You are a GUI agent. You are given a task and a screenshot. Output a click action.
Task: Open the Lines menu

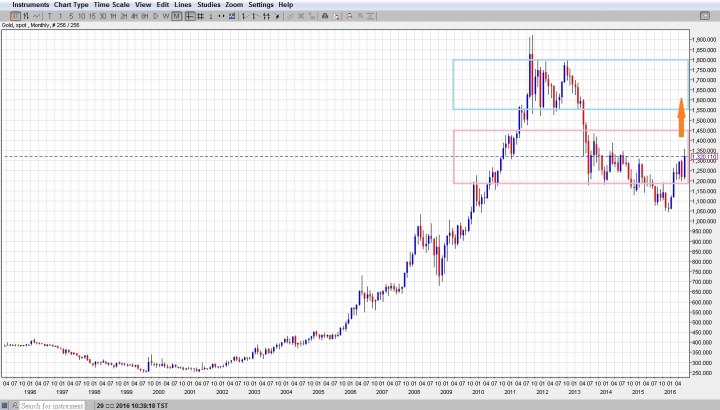pos(183,5)
